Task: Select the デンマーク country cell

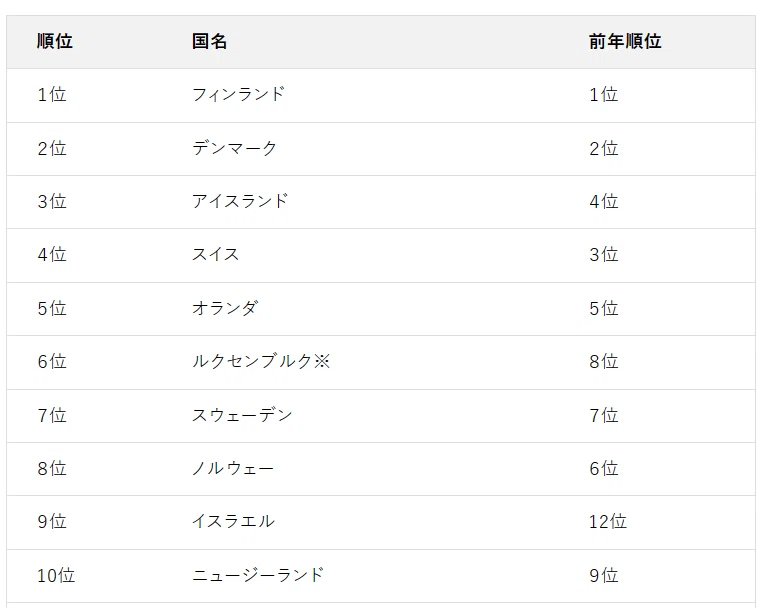Action: coord(234,148)
